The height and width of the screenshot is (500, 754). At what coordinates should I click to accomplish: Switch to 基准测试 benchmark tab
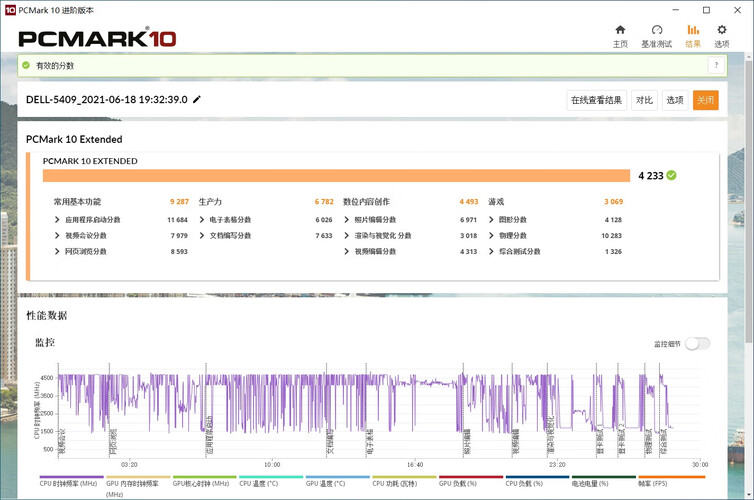(656, 36)
